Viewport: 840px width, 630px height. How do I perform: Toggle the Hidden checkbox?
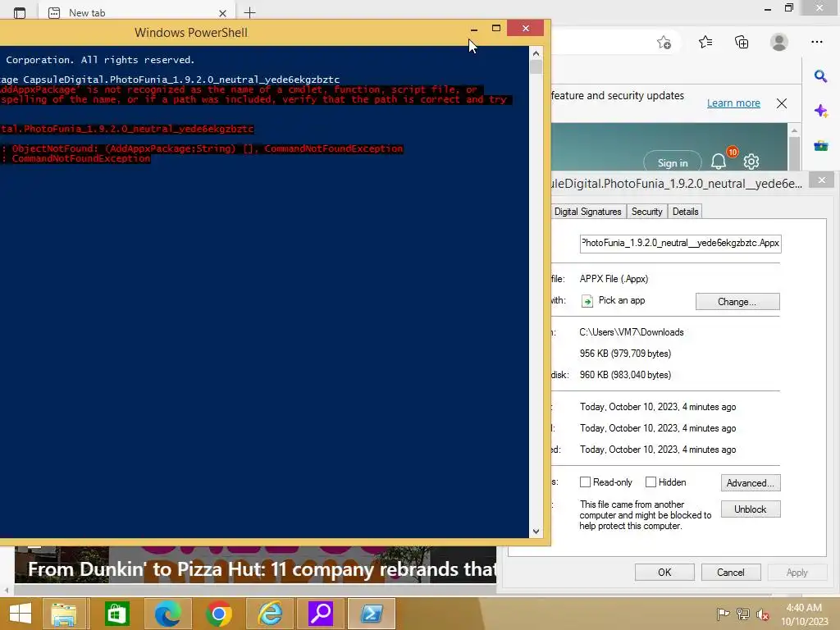click(x=651, y=482)
